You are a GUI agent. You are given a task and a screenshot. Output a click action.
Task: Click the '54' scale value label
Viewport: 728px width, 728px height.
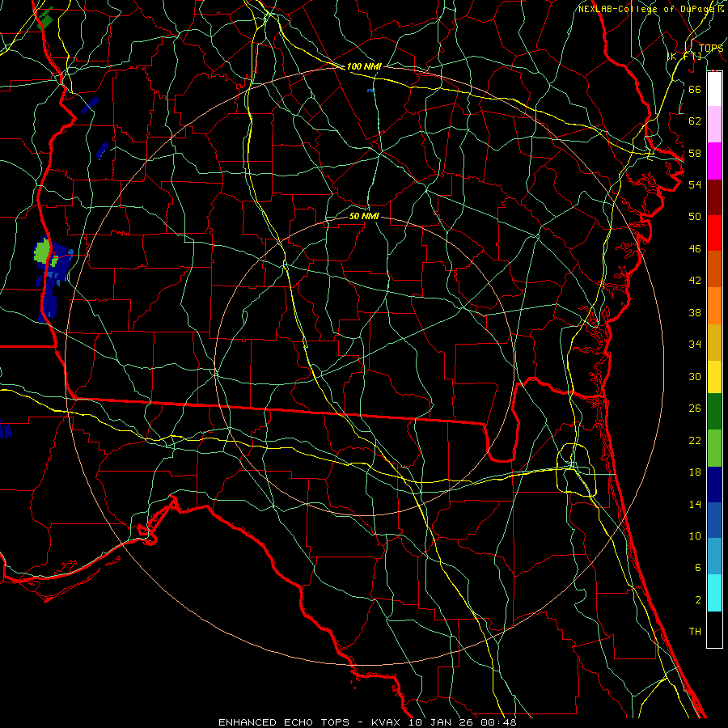tap(695, 184)
